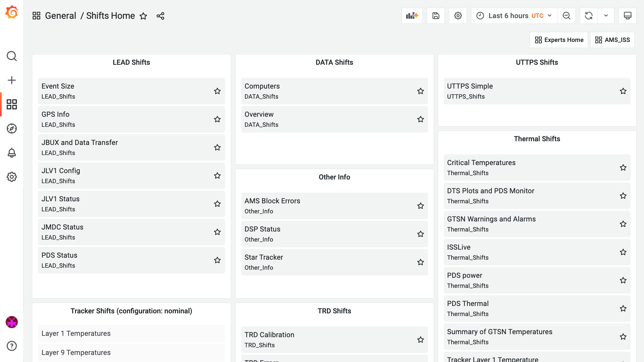This screenshot has height=362, width=644.
Task: Cycle view mode with monitor icon
Action: coord(627,16)
